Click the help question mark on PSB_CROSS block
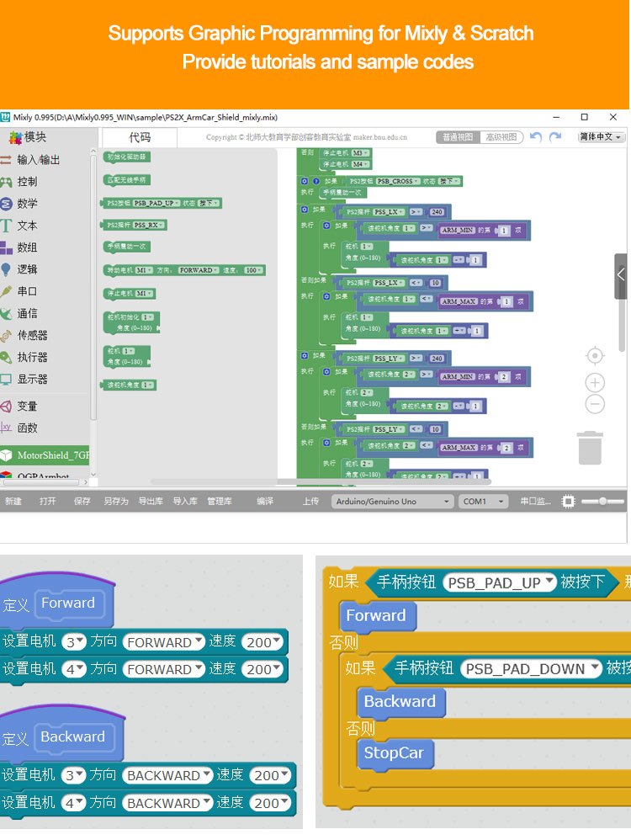 click(316, 181)
